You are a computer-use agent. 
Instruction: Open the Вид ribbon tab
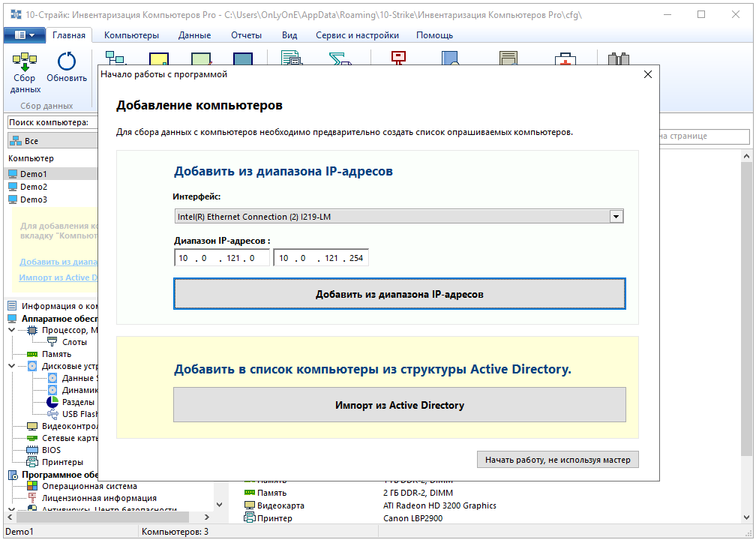pos(289,35)
